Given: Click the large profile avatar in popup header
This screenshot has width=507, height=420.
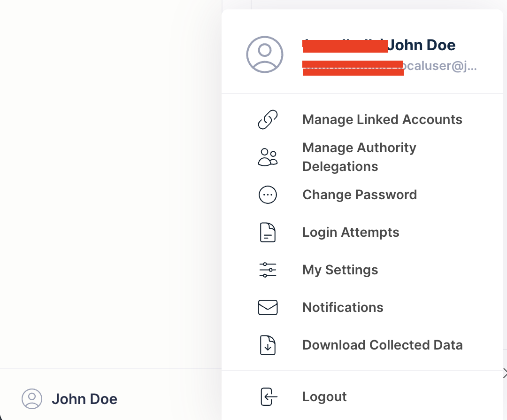Looking at the screenshot, I should [265, 54].
